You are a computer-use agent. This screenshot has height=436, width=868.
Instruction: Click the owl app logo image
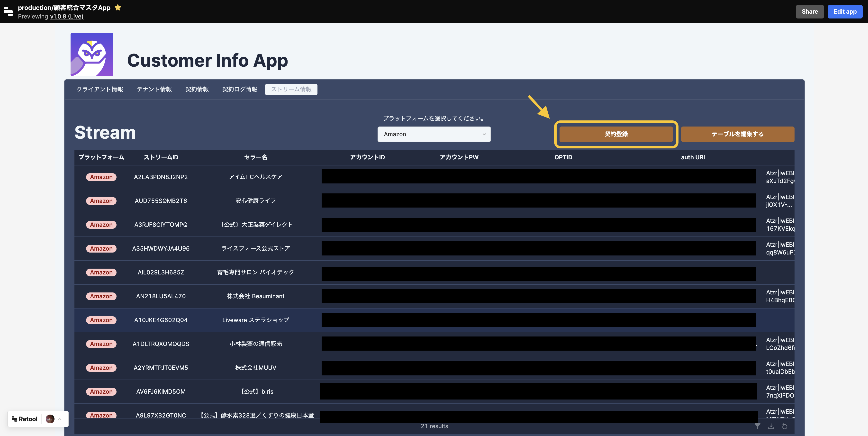coord(92,54)
